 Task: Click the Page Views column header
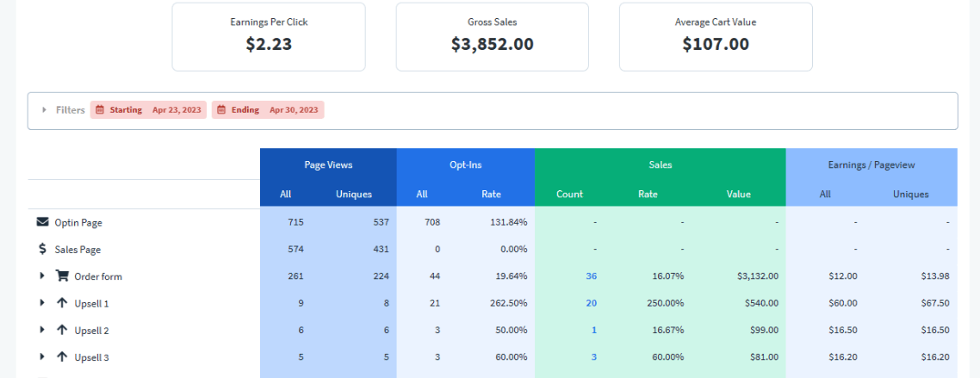point(328,164)
